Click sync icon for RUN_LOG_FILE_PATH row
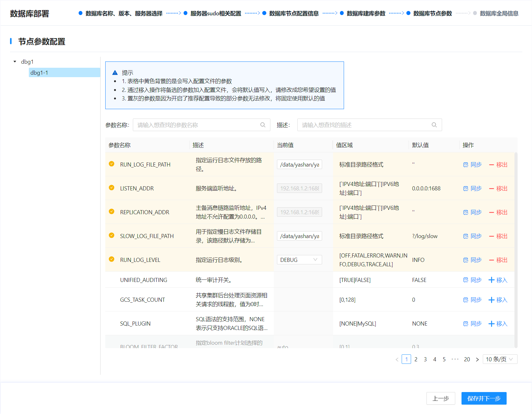Image resolution: width=532 pixels, height=414 pixels. [466, 165]
